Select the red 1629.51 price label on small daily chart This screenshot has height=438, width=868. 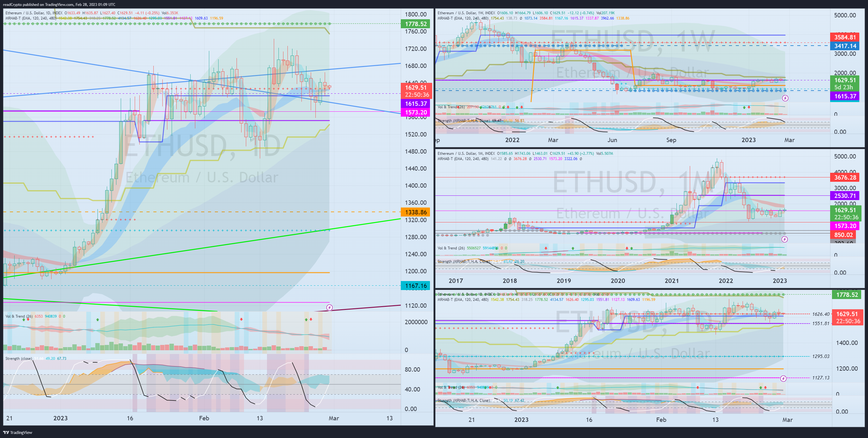point(847,314)
